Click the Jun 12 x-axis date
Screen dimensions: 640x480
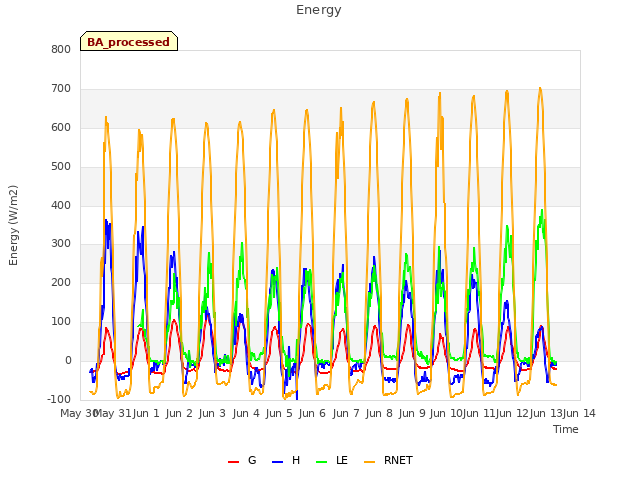[512, 413]
